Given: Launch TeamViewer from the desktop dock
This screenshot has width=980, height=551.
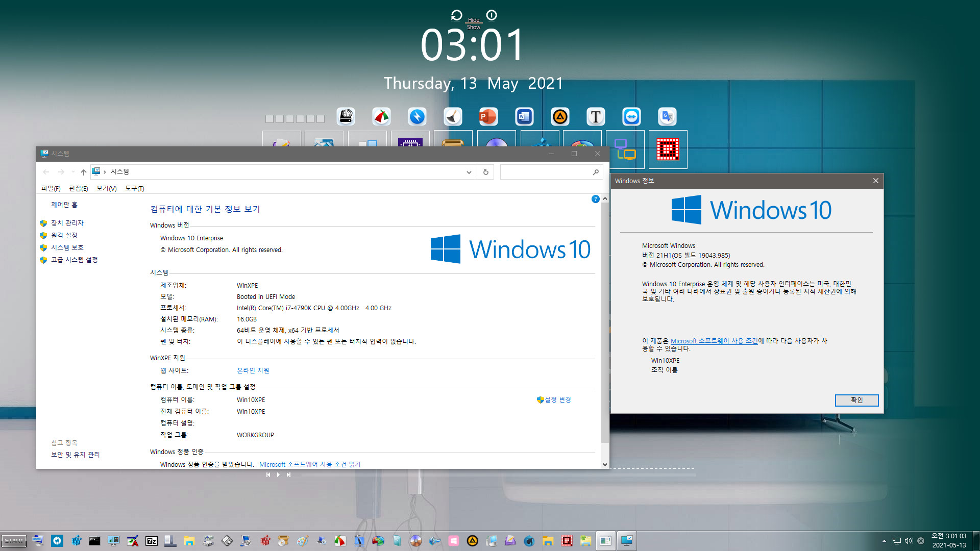Looking at the screenshot, I should pos(631,117).
